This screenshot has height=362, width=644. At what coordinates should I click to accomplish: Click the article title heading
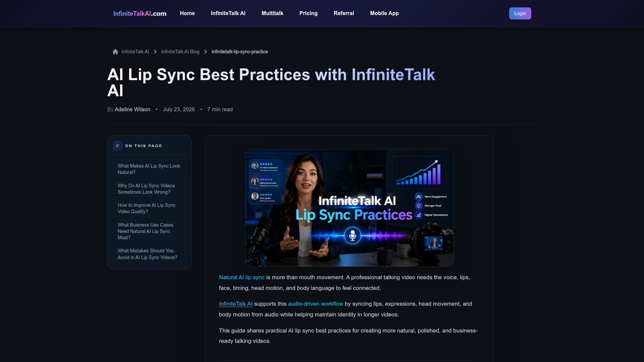271,82
